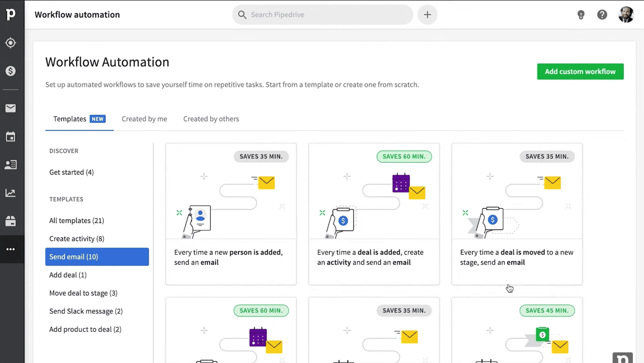644x363 pixels.
Task: Open the help question mark icon
Action: click(602, 15)
